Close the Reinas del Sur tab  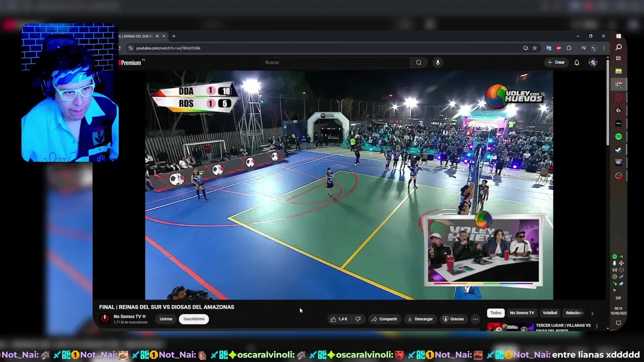click(x=164, y=36)
